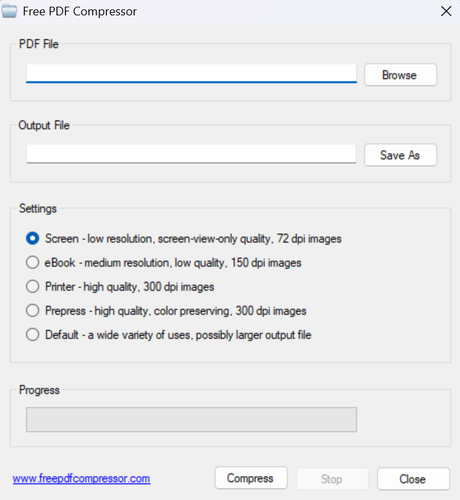Focus the Output File path field
This screenshot has height=500, width=460.
click(191, 154)
